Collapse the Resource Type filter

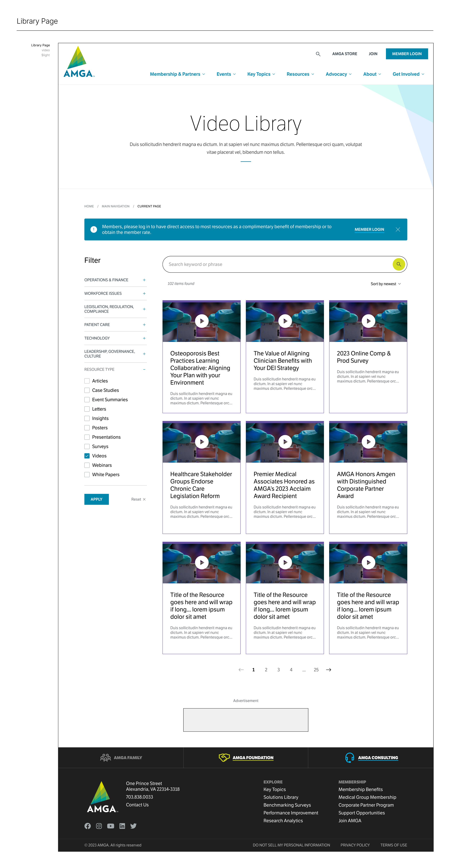click(x=115, y=369)
